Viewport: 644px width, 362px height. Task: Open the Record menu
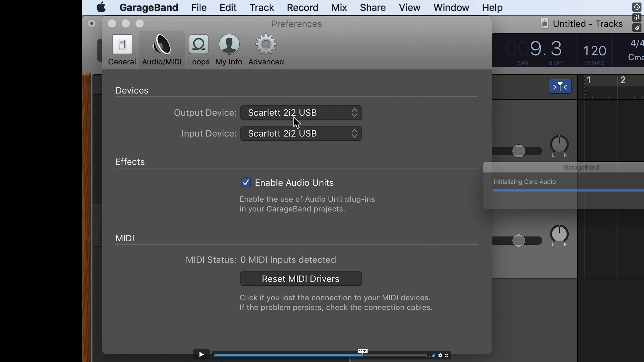303,8
